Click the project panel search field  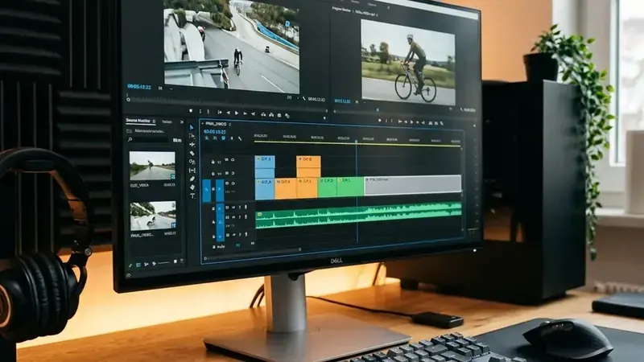click(148, 139)
